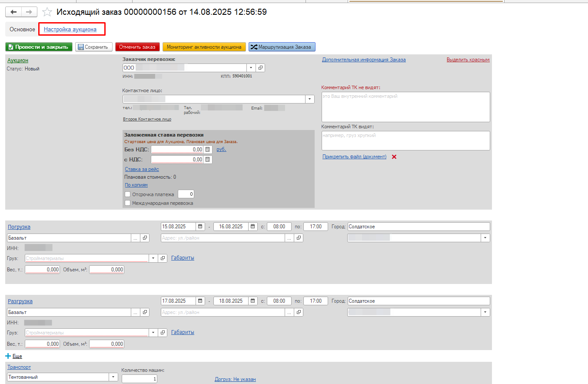Open the Аукцион link
This screenshot has width=588, height=384.
pos(18,60)
